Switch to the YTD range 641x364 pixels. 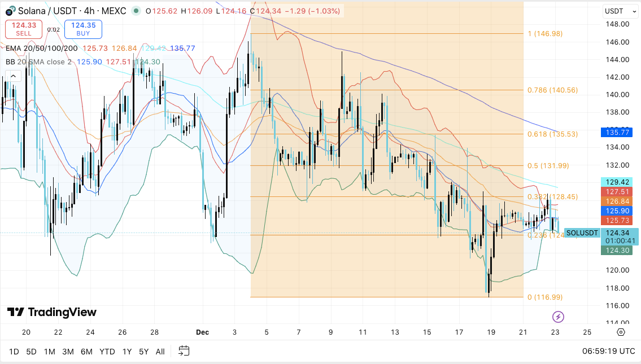(x=107, y=352)
